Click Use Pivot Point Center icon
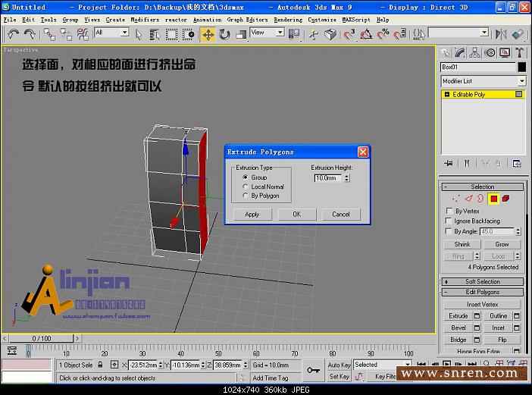The image size is (532, 395). tap(294, 34)
